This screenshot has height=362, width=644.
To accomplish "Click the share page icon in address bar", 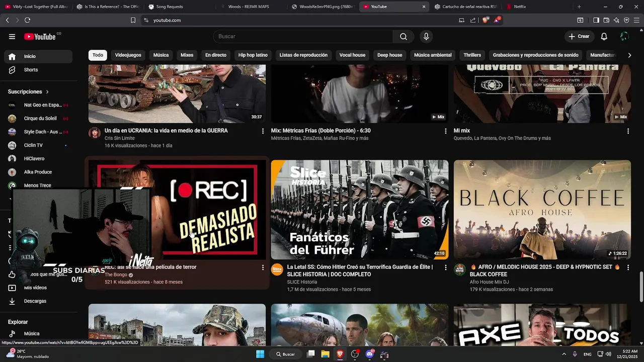I will click(473, 20).
